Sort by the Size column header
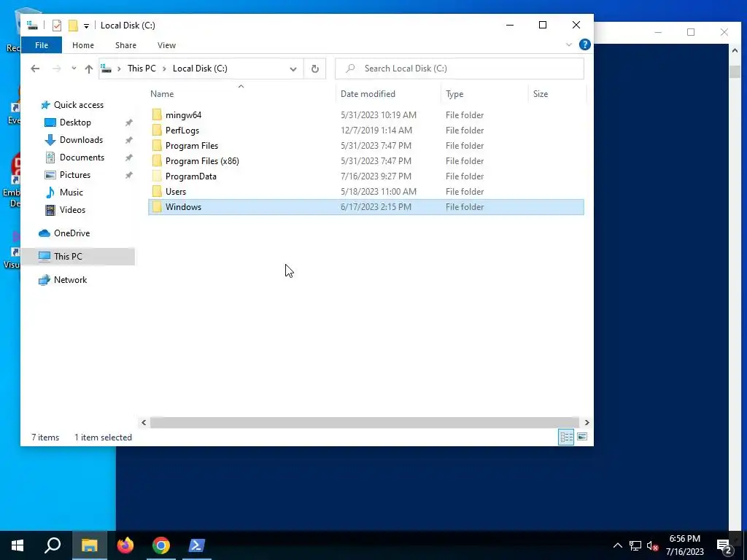The width and height of the screenshot is (747, 560). coord(541,94)
